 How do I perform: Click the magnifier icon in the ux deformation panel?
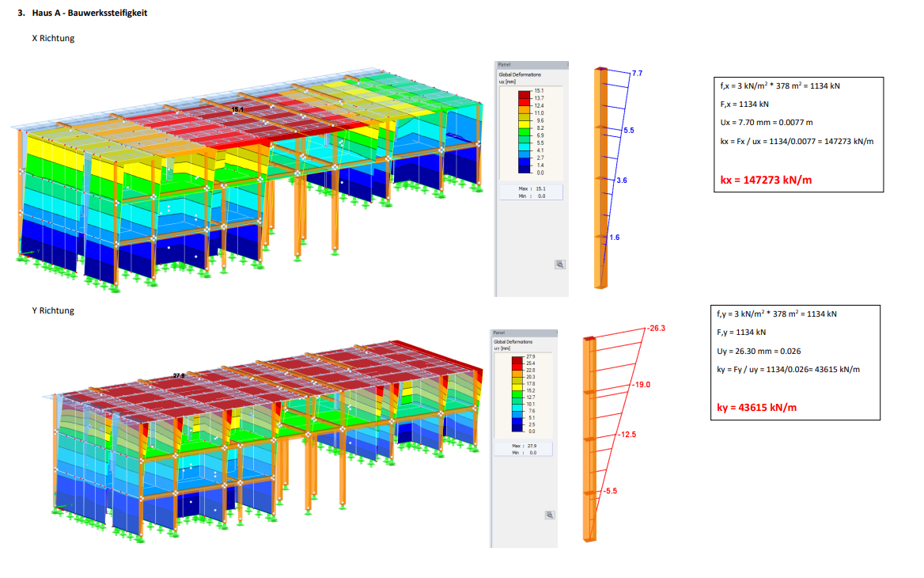[x=559, y=264]
